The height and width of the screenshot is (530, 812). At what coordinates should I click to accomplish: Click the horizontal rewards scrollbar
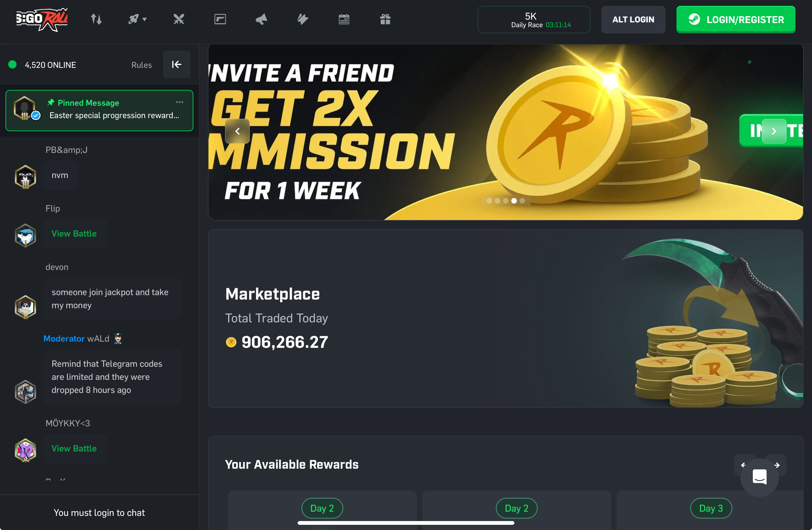[406, 523]
